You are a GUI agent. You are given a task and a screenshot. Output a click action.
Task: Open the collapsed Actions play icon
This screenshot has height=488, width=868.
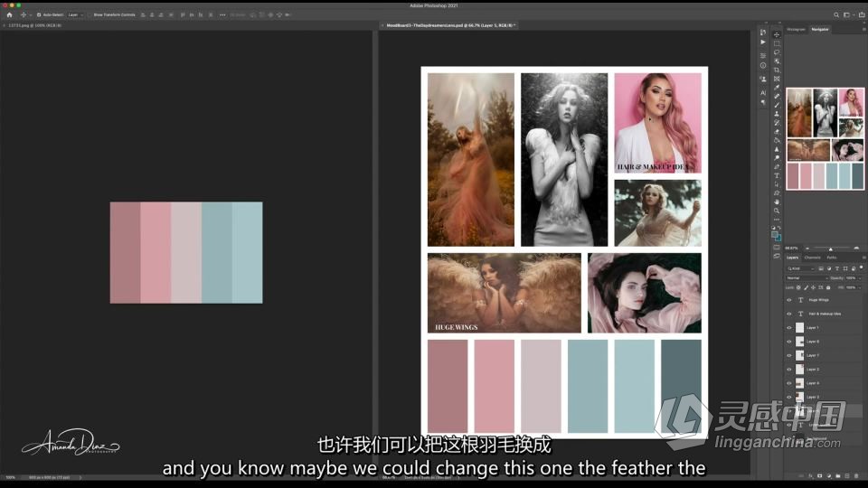tap(763, 42)
